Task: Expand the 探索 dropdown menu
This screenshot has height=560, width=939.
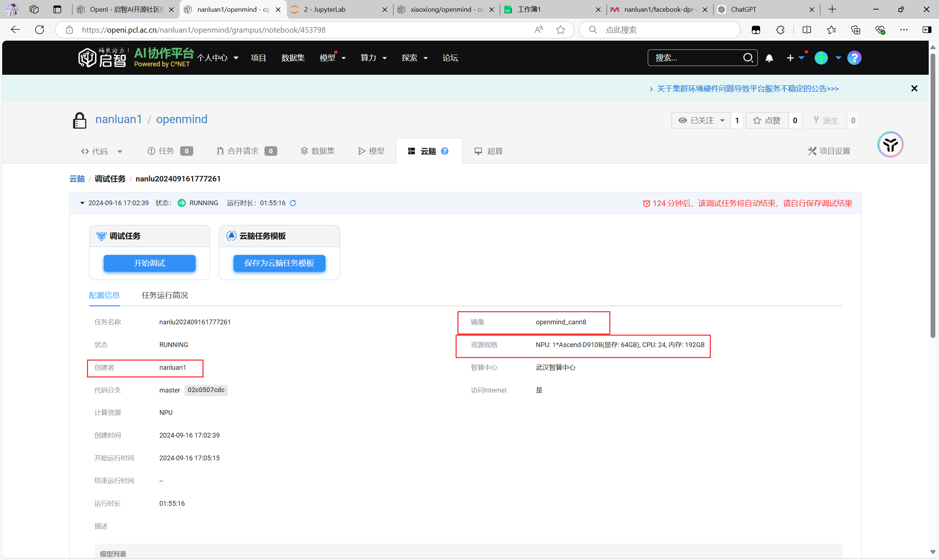Action: (x=414, y=58)
